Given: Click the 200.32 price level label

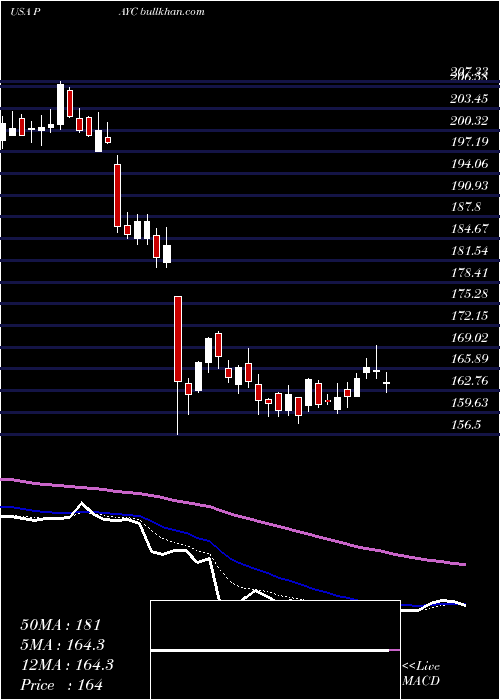Looking at the screenshot, I should (x=469, y=120).
